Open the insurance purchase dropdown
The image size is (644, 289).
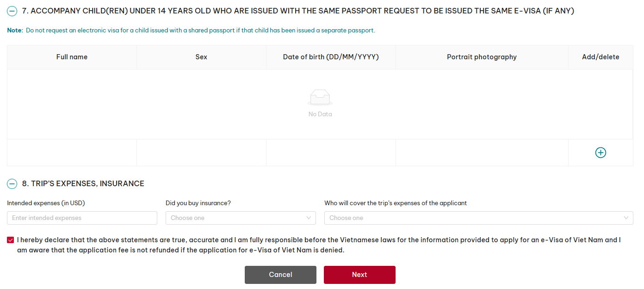241,218
